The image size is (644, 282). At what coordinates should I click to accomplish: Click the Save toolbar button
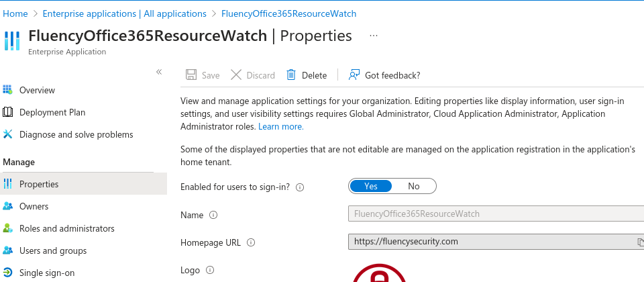(x=203, y=75)
